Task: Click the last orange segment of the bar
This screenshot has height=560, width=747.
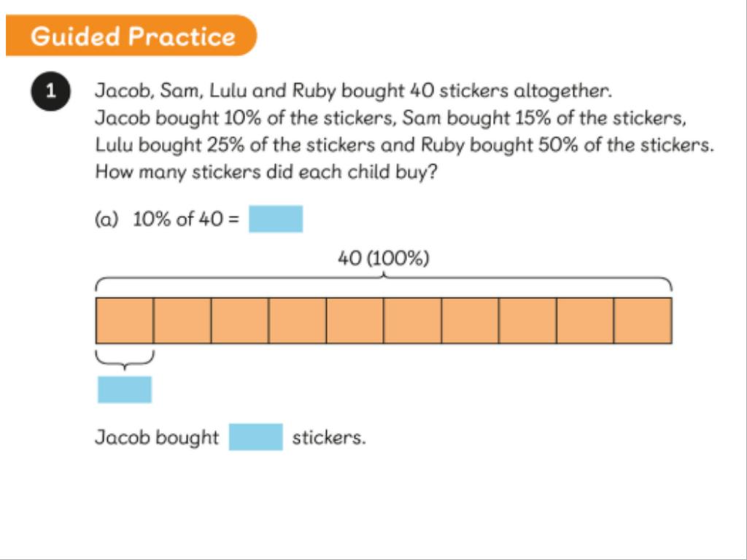Action: click(x=643, y=320)
